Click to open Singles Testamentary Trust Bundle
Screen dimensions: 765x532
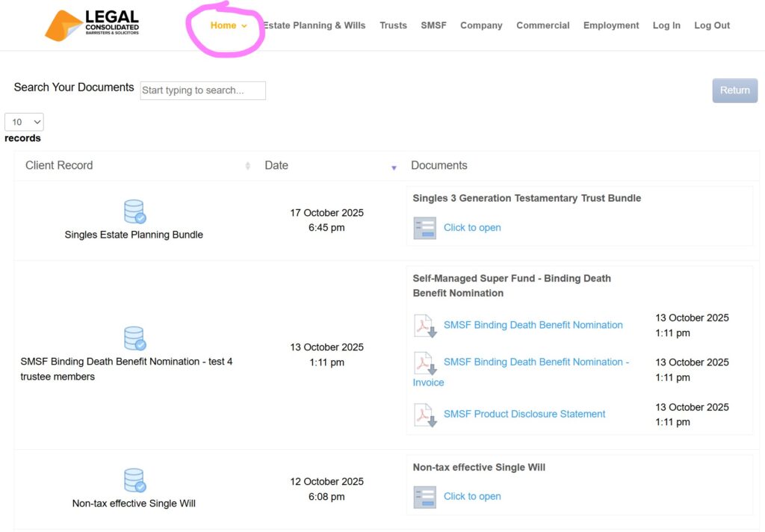click(x=472, y=228)
